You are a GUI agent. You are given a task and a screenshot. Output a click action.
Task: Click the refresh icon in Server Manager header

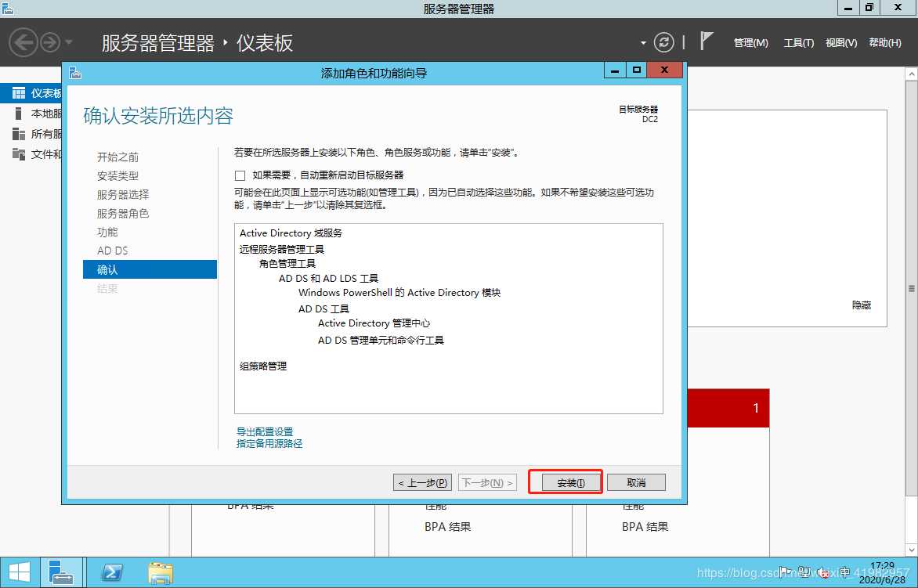click(x=664, y=42)
